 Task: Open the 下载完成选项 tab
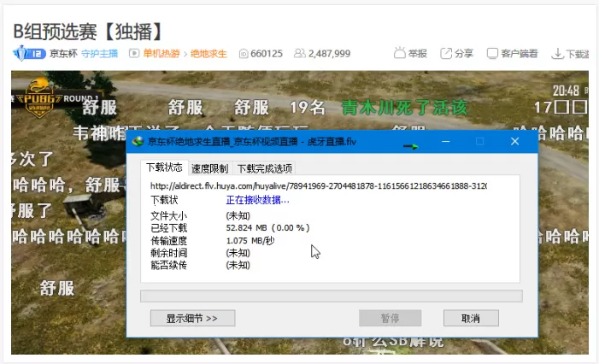[264, 168]
